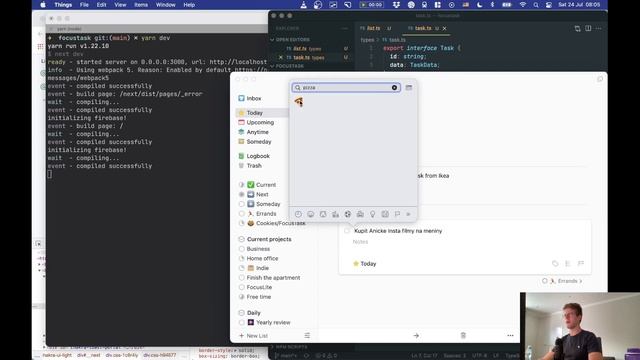Show more emoji categories (double chevron)
640x360 pixels.
pos(409,214)
